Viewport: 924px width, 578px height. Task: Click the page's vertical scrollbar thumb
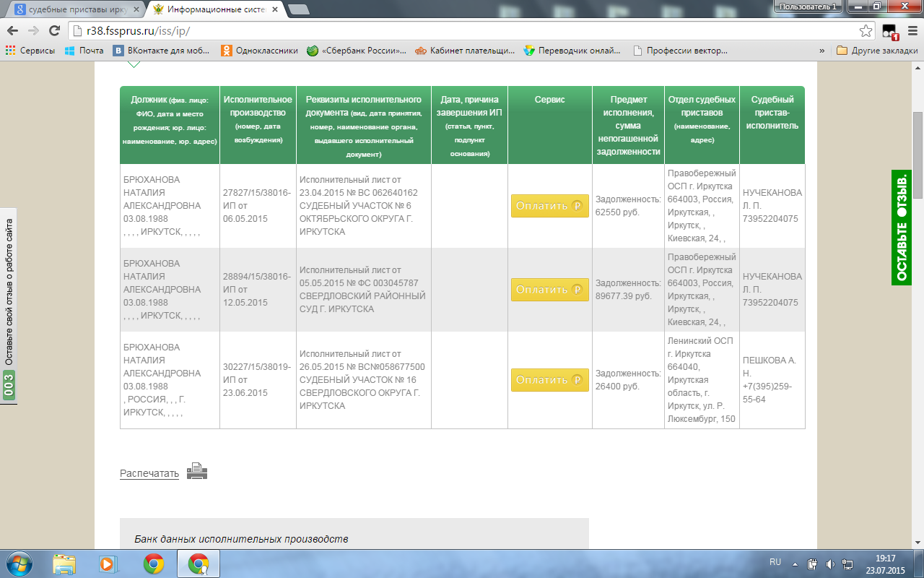pyautogui.click(x=918, y=155)
